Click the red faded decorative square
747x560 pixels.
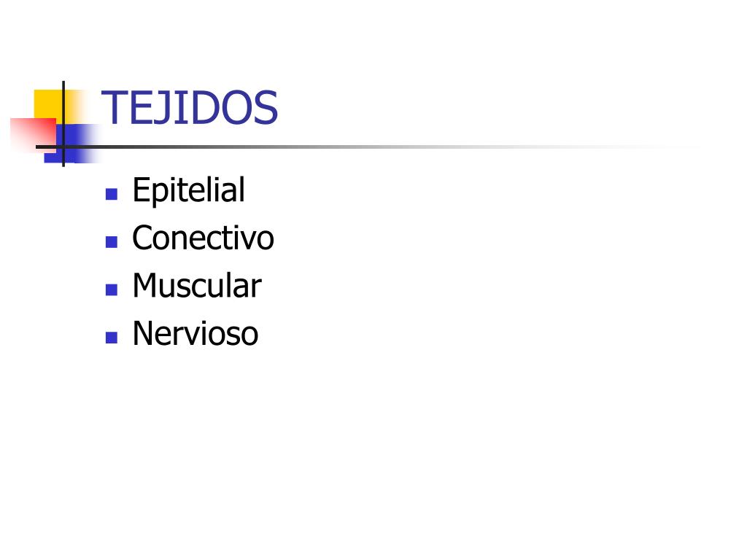click(32, 135)
